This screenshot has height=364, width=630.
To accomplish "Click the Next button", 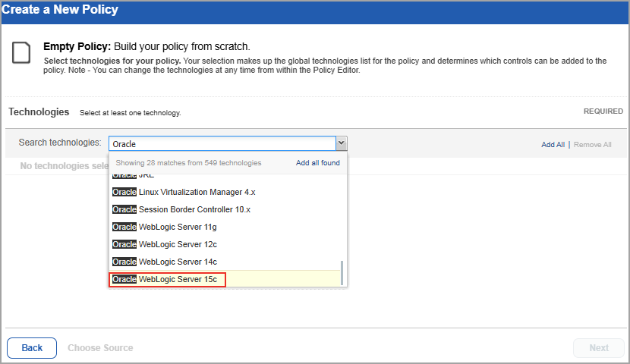I will (599, 348).
